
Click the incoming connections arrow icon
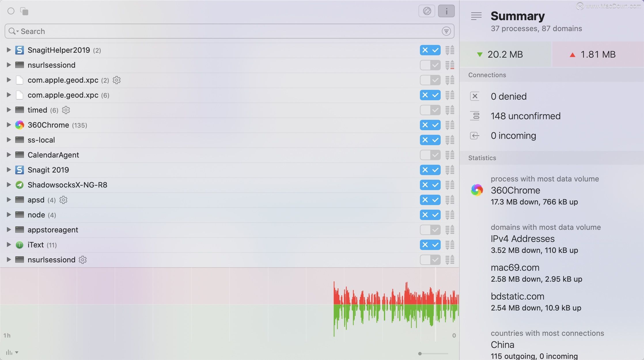pos(476,135)
